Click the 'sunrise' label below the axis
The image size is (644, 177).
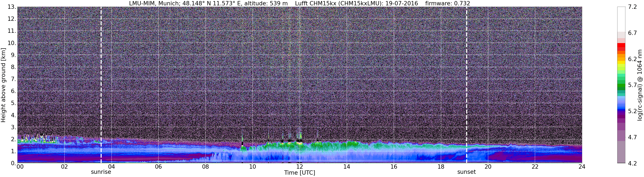coord(101,172)
